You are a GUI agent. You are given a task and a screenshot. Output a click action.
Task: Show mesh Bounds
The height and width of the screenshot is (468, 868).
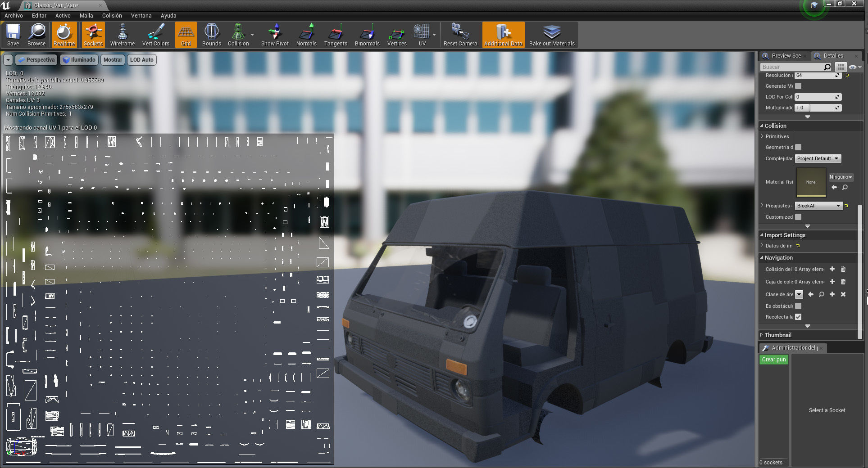coord(212,35)
